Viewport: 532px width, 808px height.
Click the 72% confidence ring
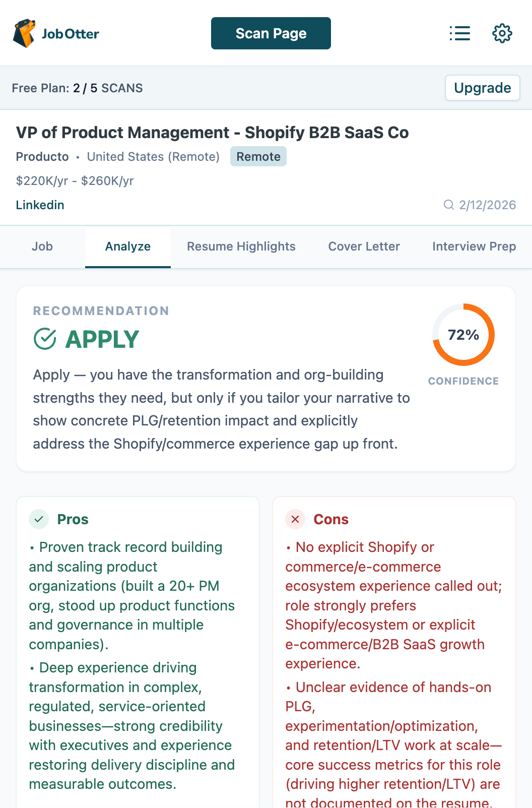[x=463, y=335]
